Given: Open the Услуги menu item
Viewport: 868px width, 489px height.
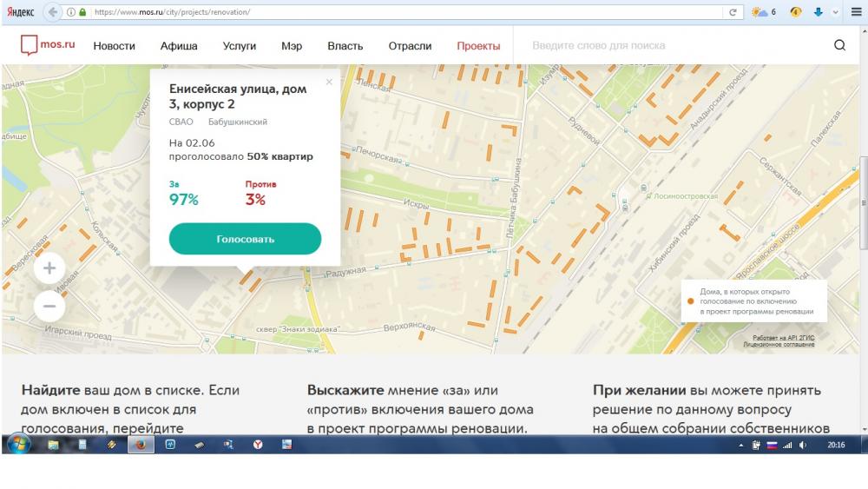Looking at the screenshot, I should (240, 46).
